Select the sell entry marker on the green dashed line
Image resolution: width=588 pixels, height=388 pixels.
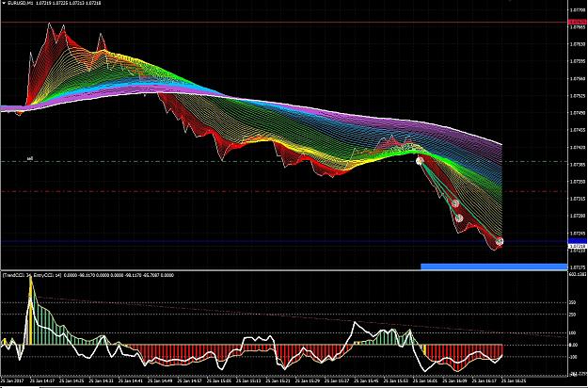point(420,161)
